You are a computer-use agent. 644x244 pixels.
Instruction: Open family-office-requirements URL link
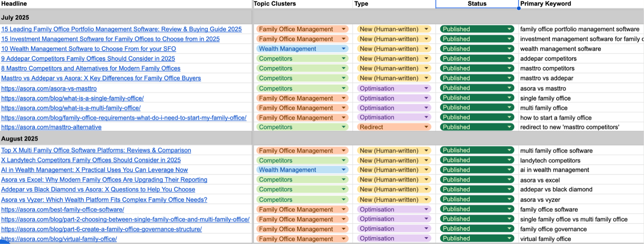click(x=124, y=118)
